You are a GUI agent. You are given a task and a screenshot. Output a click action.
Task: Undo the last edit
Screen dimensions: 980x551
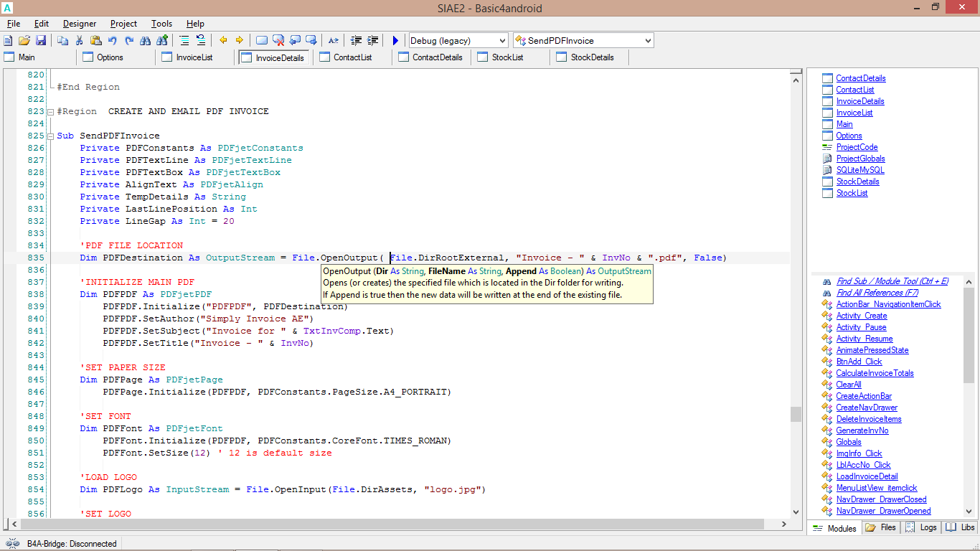coord(113,40)
